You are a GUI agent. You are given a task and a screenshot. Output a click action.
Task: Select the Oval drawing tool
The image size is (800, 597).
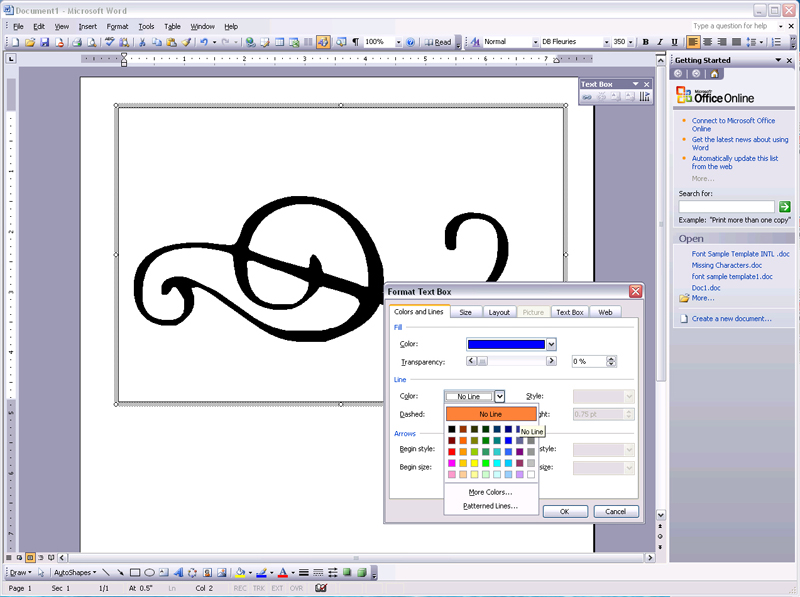150,573
